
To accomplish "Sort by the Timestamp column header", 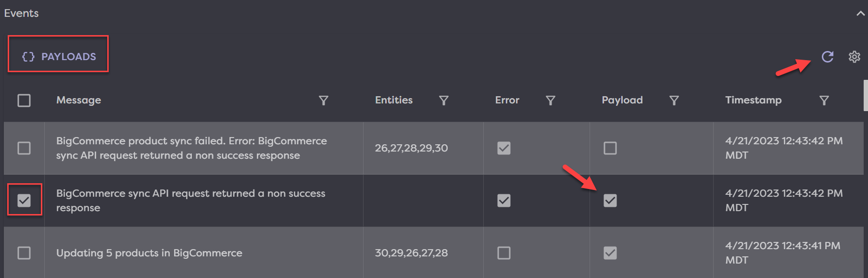I will [753, 100].
